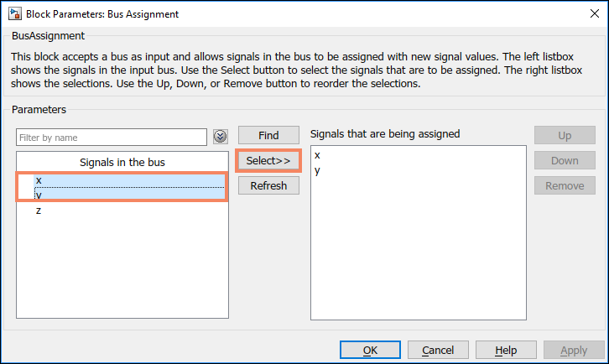Expand filter options with the chevron button
Image resolution: width=609 pixels, height=364 pixels.
point(221,137)
